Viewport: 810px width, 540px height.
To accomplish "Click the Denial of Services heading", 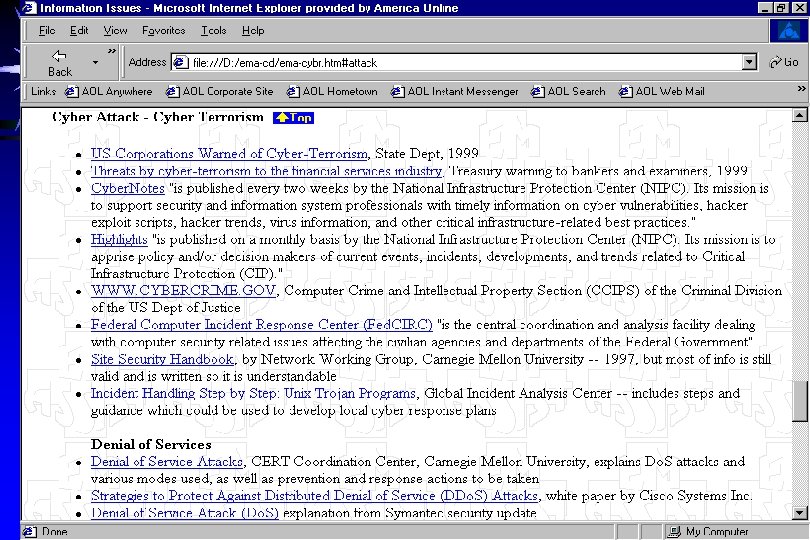I will 151,444.
